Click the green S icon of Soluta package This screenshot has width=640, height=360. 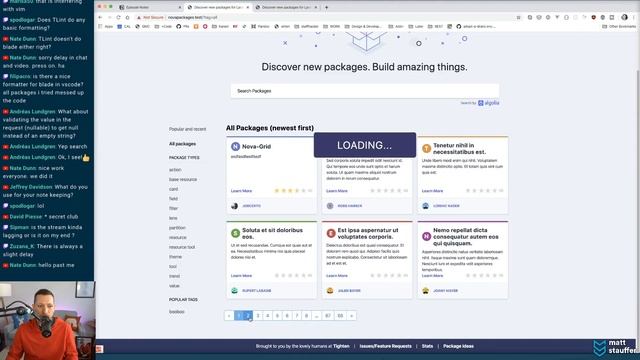click(236, 233)
